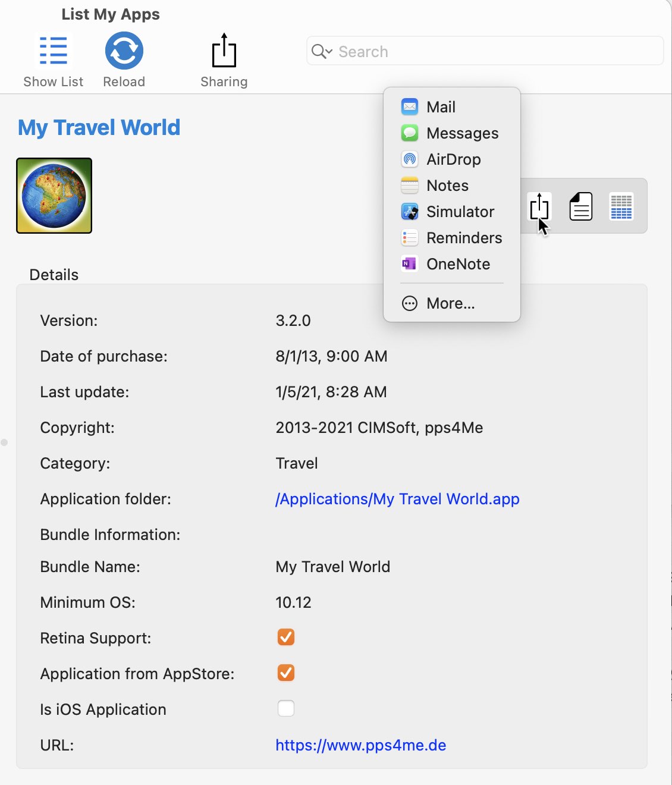This screenshot has height=785, width=672.
Task: Click the Show List toolbar icon
Action: tap(53, 51)
